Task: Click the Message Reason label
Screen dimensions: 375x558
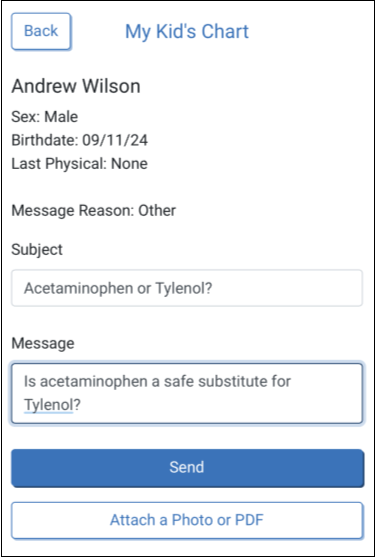Action: click(73, 211)
